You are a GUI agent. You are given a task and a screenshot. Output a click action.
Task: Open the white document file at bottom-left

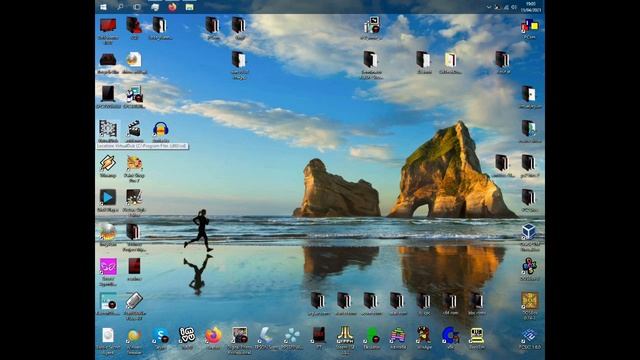click(108, 336)
